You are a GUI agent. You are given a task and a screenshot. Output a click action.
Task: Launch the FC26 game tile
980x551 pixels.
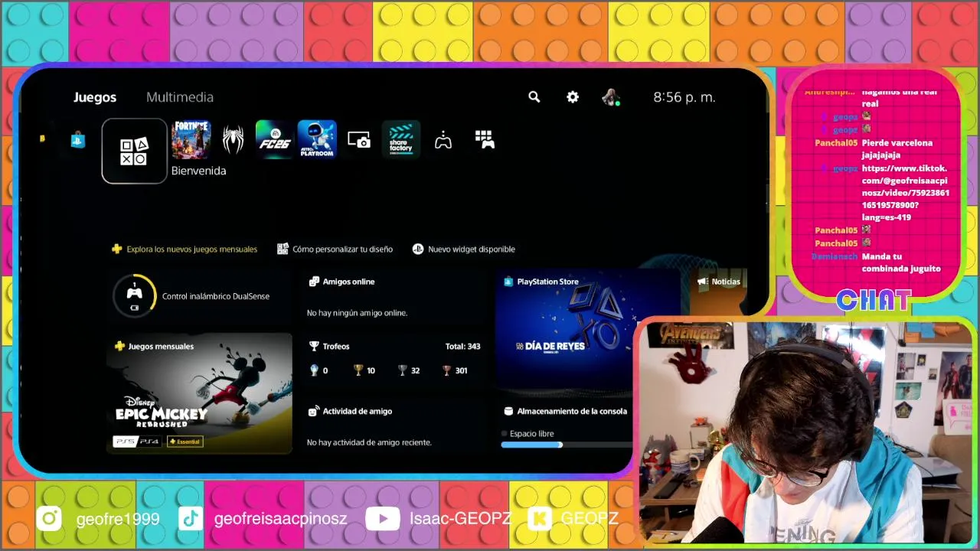point(275,140)
